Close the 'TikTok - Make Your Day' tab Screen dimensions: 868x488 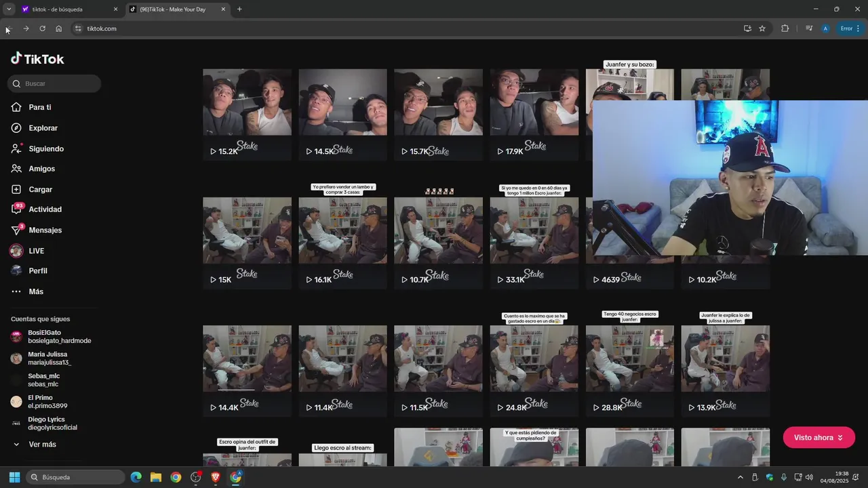223,9
